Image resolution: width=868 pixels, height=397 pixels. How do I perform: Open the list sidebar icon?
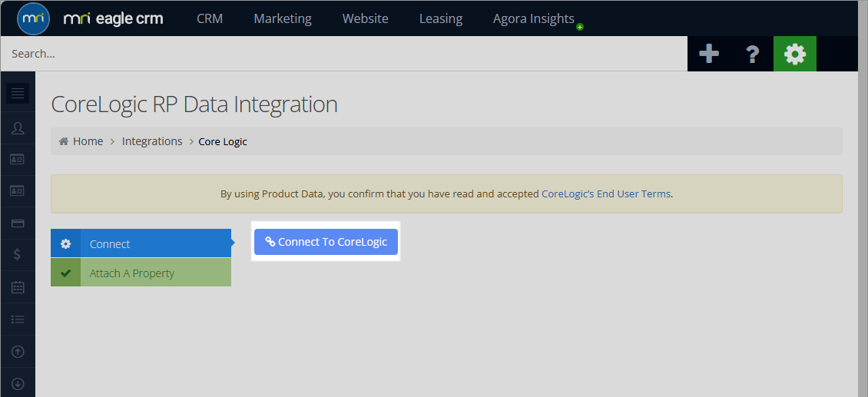(x=18, y=319)
